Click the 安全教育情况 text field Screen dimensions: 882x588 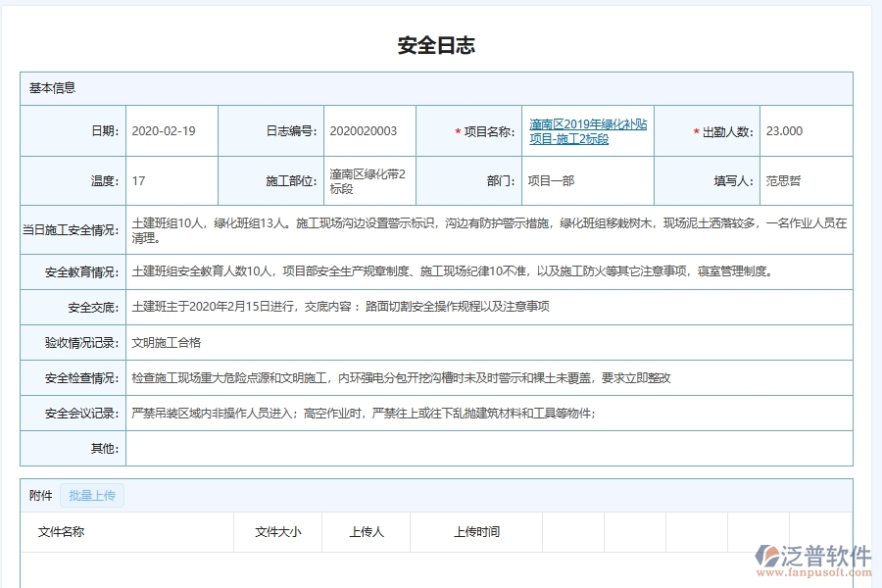[490, 271]
